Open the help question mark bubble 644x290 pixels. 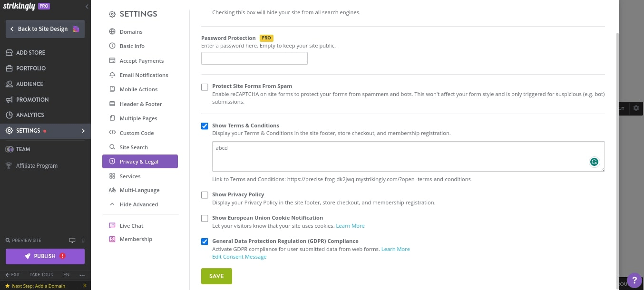[x=635, y=280]
